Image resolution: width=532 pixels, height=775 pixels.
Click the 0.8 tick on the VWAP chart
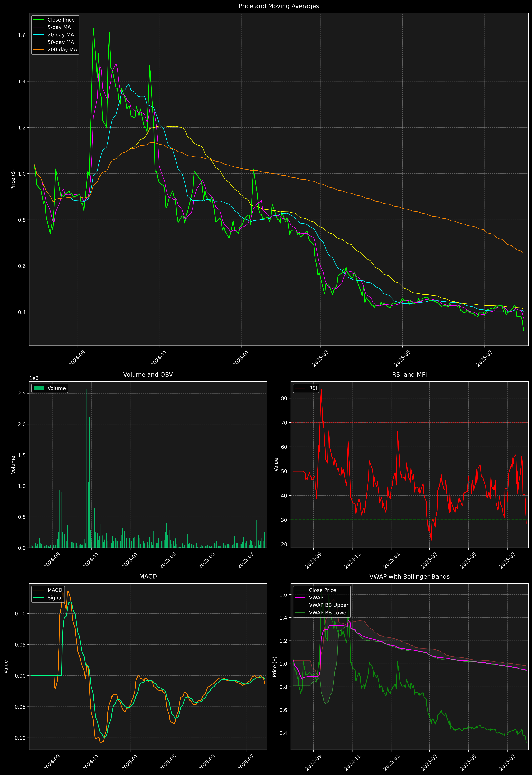tap(283, 687)
